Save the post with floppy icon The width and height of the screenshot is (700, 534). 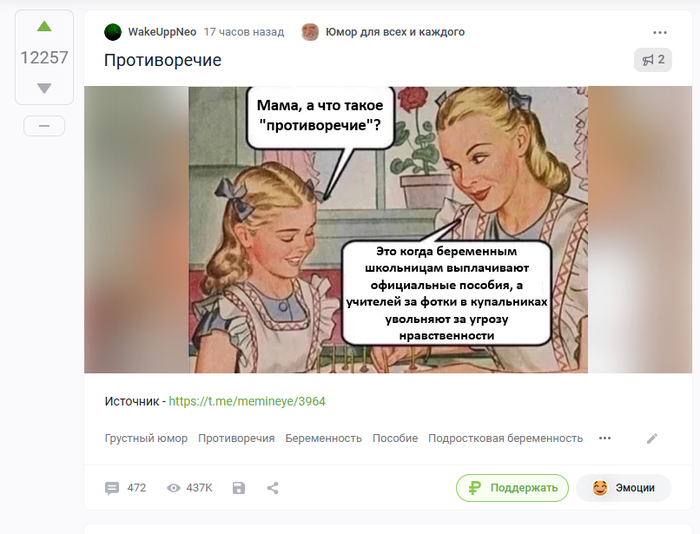[x=239, y=488]
